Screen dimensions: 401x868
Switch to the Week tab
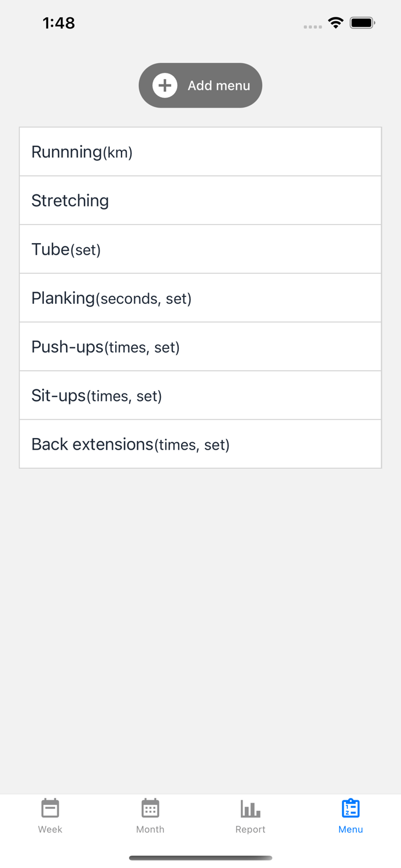[50, 816]
